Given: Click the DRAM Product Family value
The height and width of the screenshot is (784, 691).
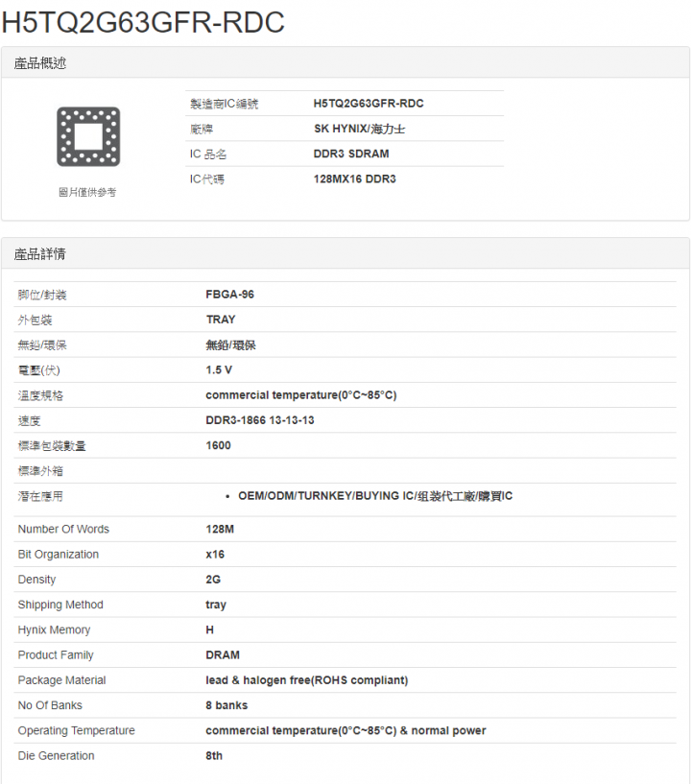Looking at the screenshot, I should [x=223, y=655].
